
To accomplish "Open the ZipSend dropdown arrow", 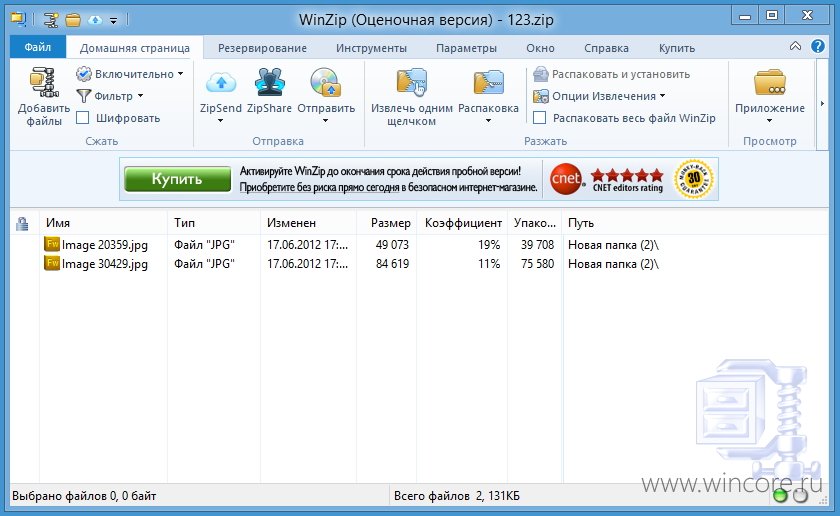I will 221,121.
